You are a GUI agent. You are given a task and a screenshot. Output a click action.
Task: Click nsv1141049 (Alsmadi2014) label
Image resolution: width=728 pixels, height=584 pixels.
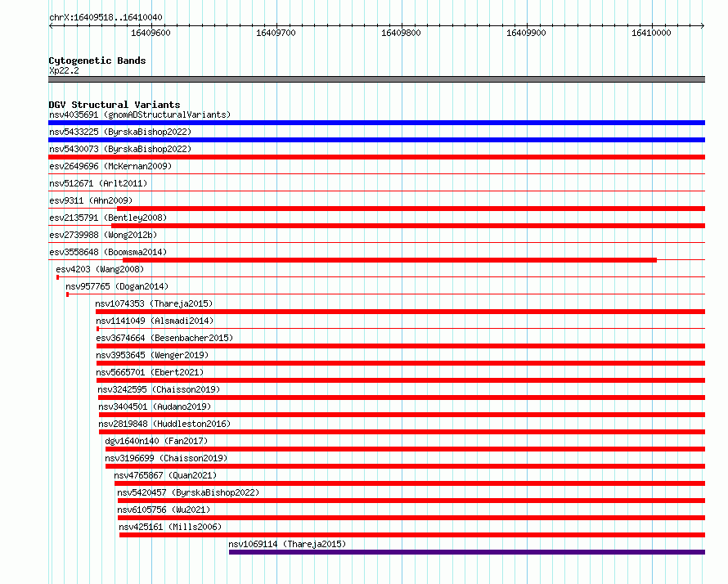[155, 321]
